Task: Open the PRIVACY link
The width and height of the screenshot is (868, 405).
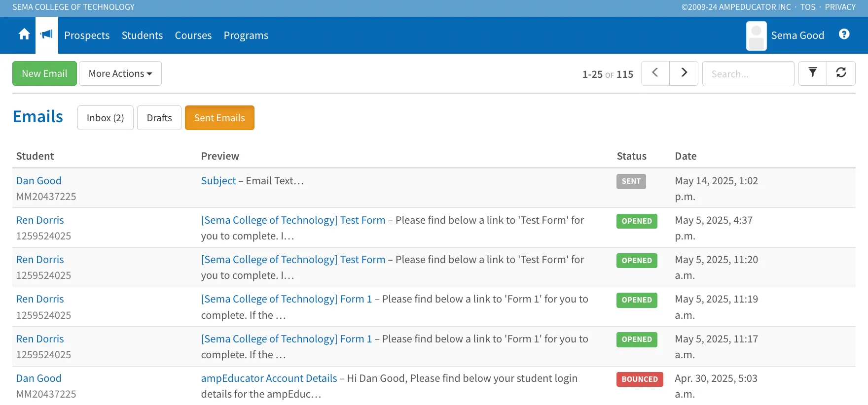Action: click(840, 7)
